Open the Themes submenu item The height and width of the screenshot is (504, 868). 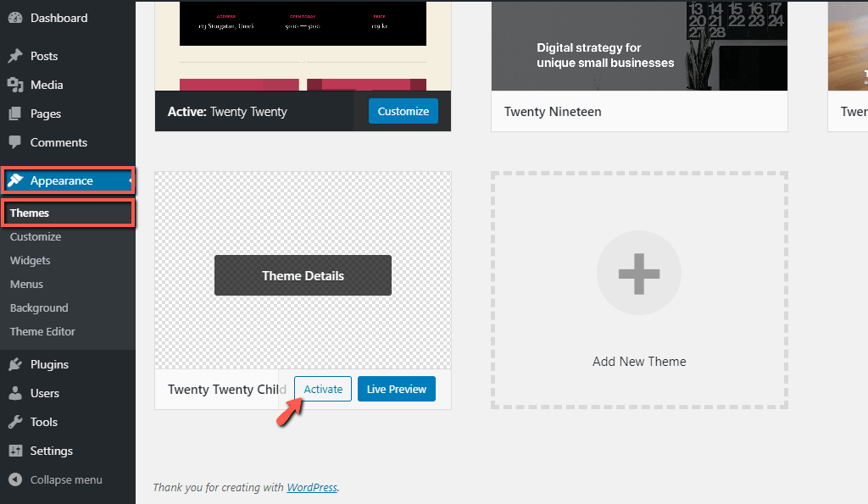[x=30, y=213]
